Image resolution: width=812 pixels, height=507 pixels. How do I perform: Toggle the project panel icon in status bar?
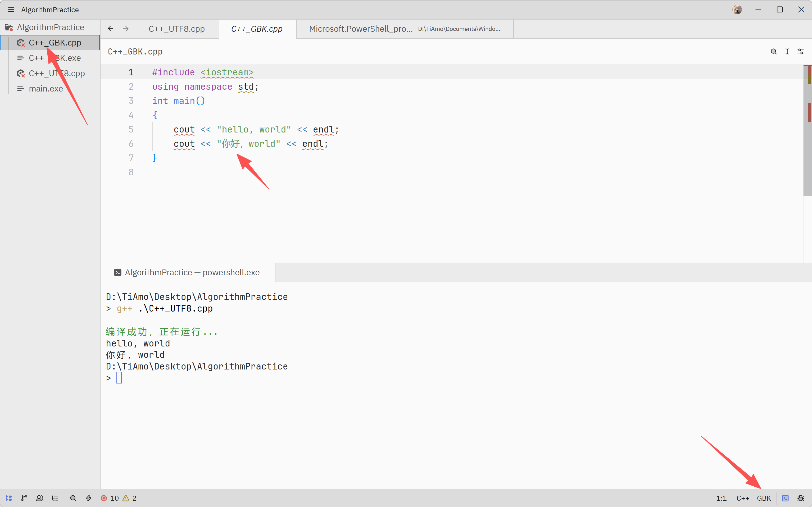click(x=9, y=498)
